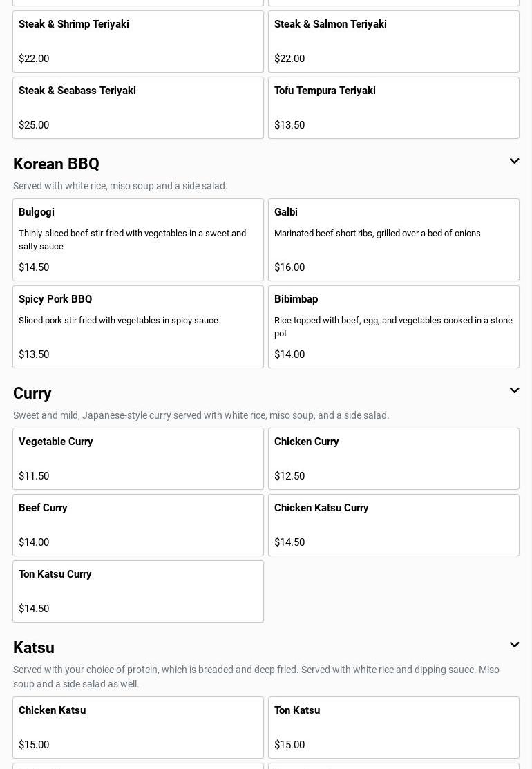Choose the Spicy Pork BBQ item
The image size is (532, 769).
138,327
